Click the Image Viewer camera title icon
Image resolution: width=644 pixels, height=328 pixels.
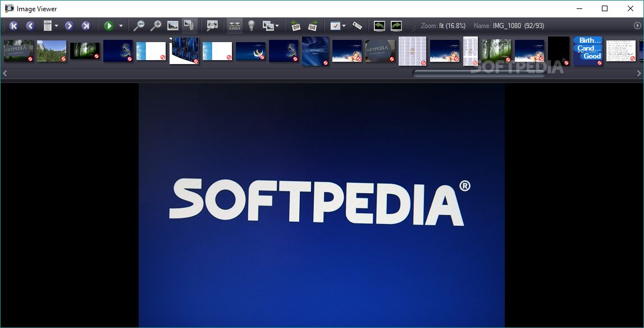[9, 8]
